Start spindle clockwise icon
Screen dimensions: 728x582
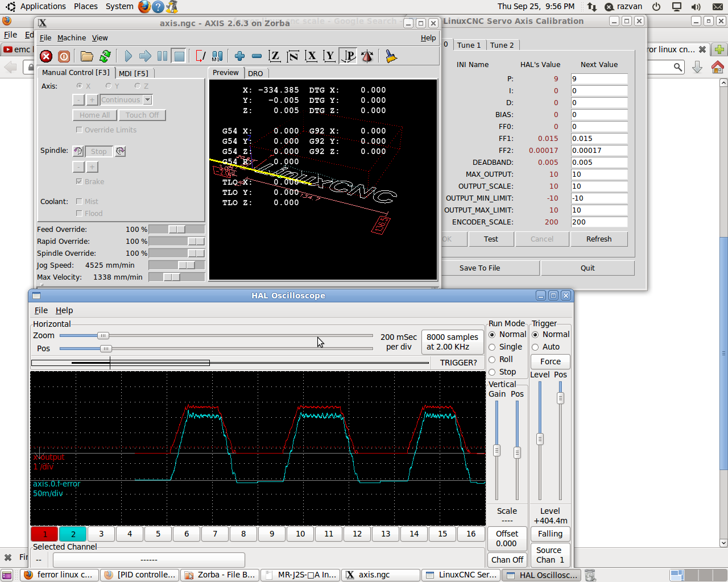pyautogui.click(x=121, y=151)
